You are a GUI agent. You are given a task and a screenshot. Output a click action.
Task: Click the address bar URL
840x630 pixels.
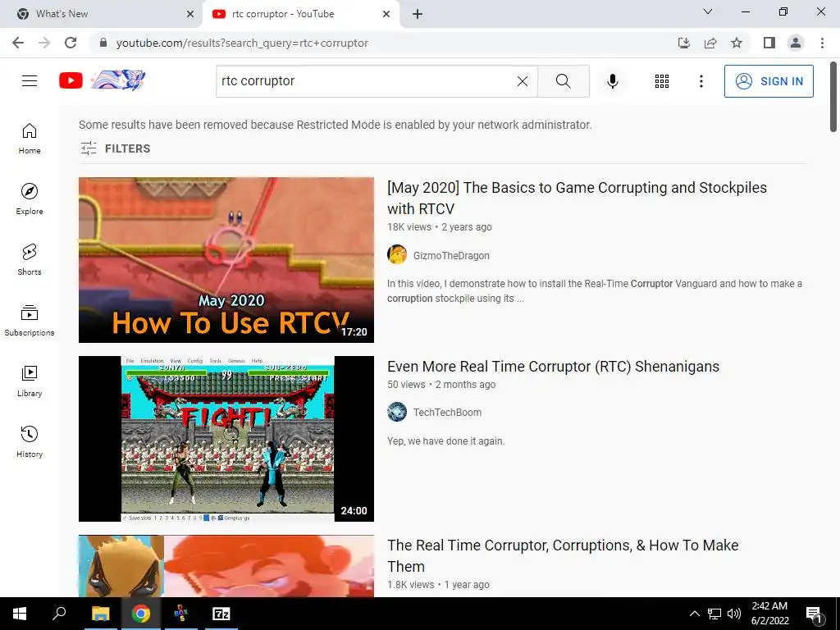coord(242,43)
